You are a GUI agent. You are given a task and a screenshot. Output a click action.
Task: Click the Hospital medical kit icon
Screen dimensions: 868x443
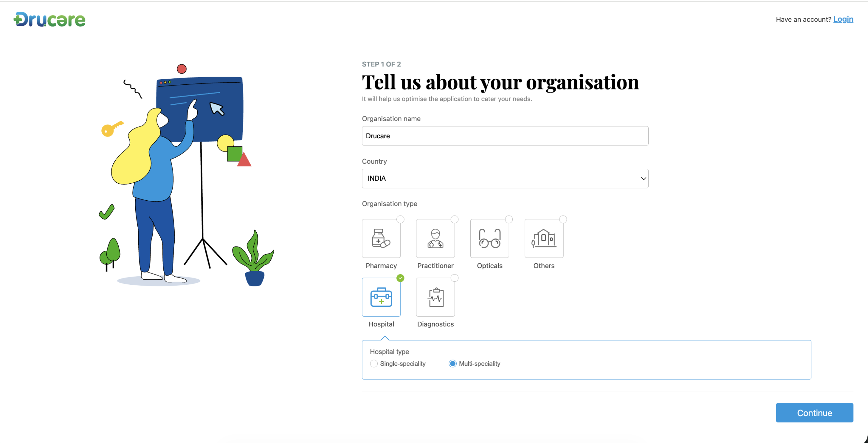click(x=381, y=297)
